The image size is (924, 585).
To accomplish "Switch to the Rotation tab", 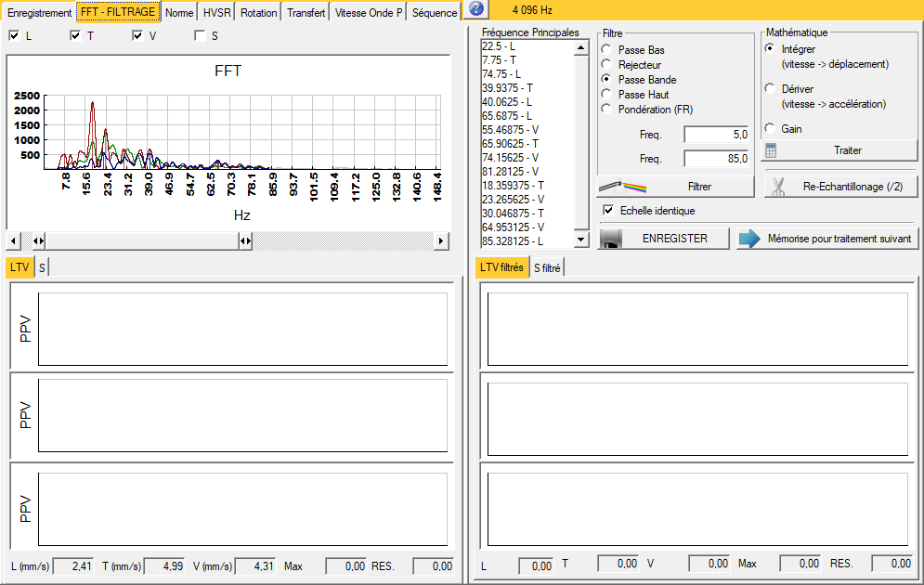I will (258, 12).
